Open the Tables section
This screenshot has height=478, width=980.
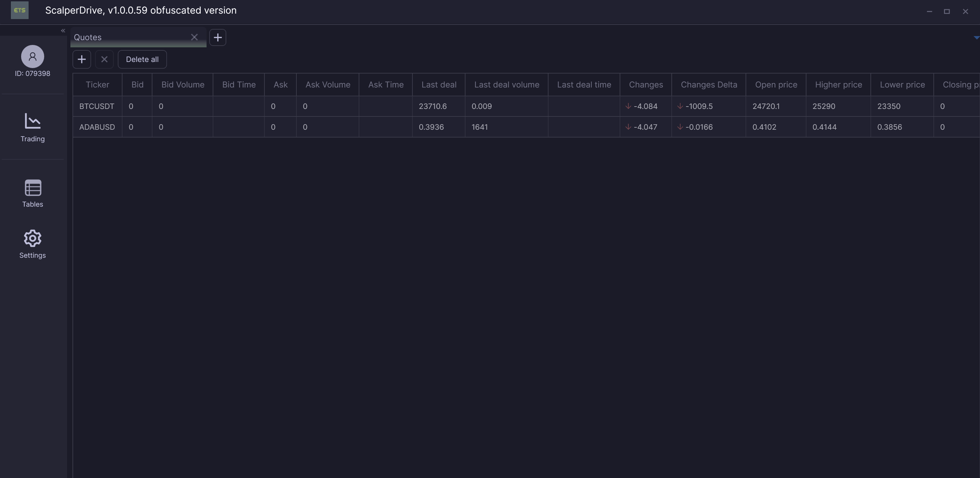pyautogui.click(x=33, y=193)
